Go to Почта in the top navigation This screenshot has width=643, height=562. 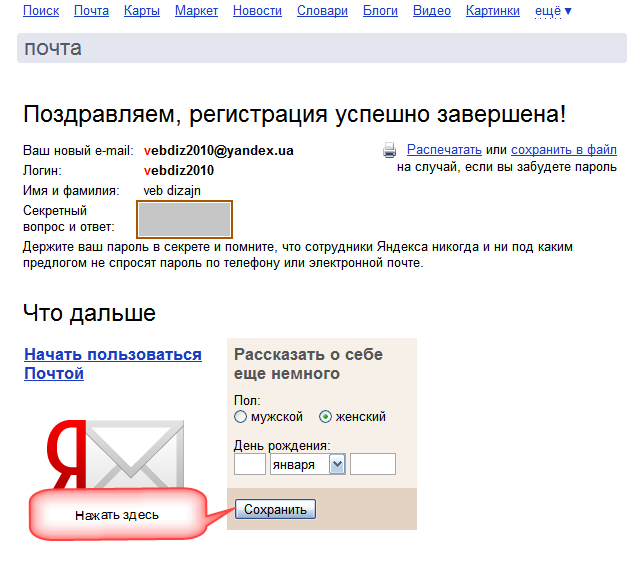[91, 11]
